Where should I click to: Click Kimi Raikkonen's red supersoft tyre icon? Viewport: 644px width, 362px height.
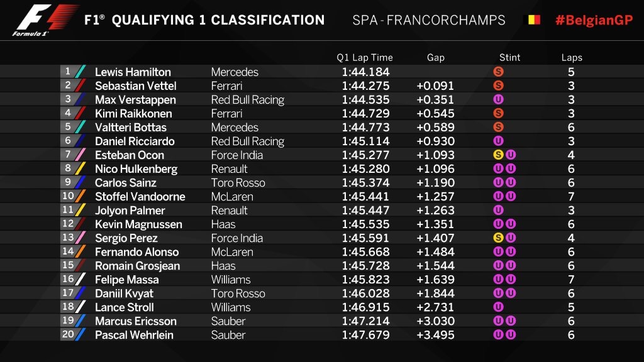pos(498,113)
